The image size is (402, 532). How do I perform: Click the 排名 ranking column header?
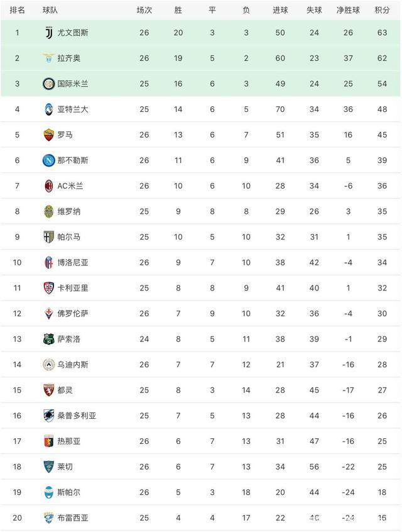coord(18,10)
